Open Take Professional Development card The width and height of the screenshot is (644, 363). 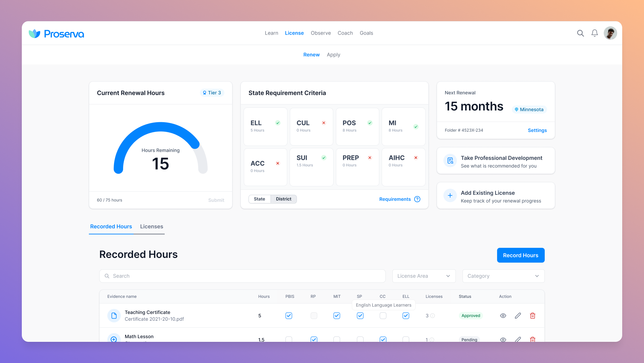coord(496,161)
